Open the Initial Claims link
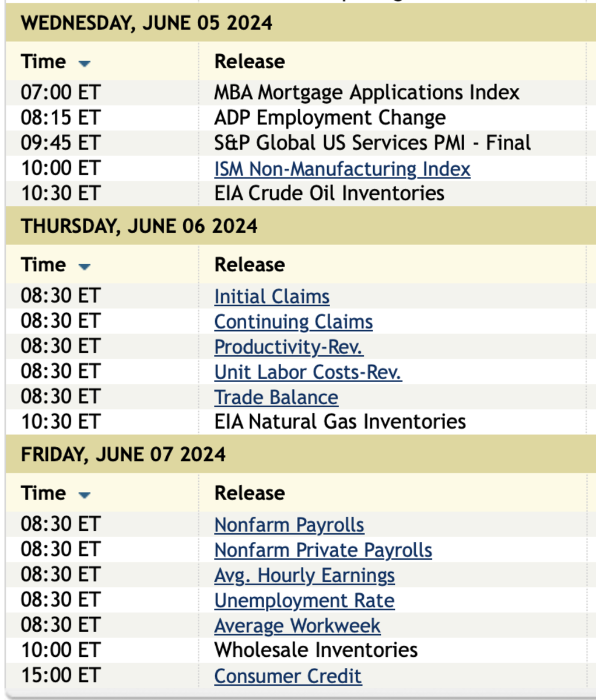596x700 pixels. click(x=272, y=296)
